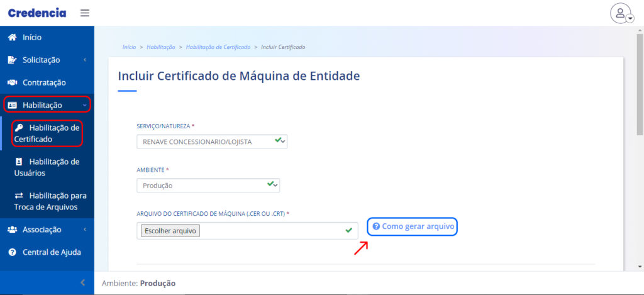Click the Início breadcrumb link
The width and height of the screenshot is (644, 295).
(129, 47)
